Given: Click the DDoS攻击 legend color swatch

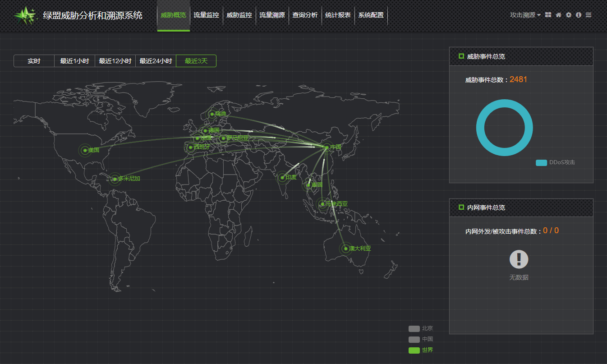Looking at the screenshot, I should (x=541, y=162).
